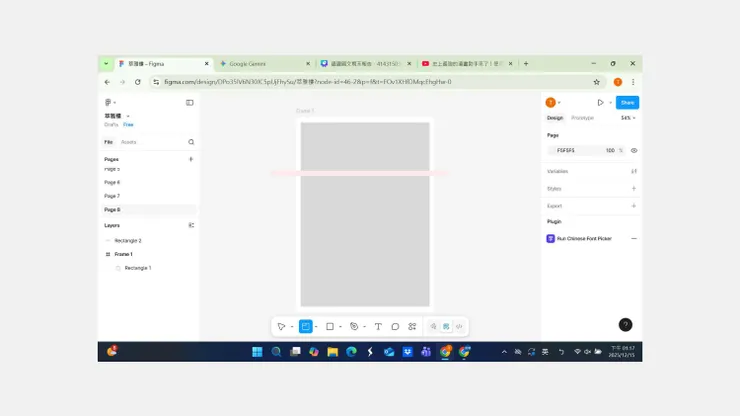Open the Help question mark button
Screen dimensions: 740x416
point(625,325)
